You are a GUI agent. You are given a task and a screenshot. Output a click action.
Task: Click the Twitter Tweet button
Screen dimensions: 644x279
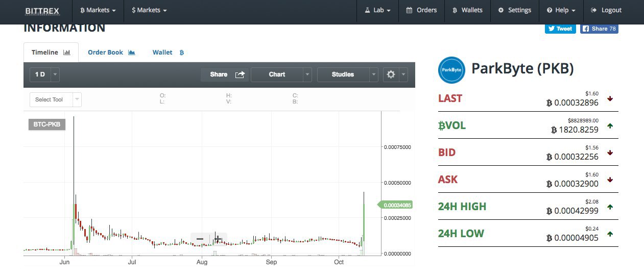click(560, 29)
